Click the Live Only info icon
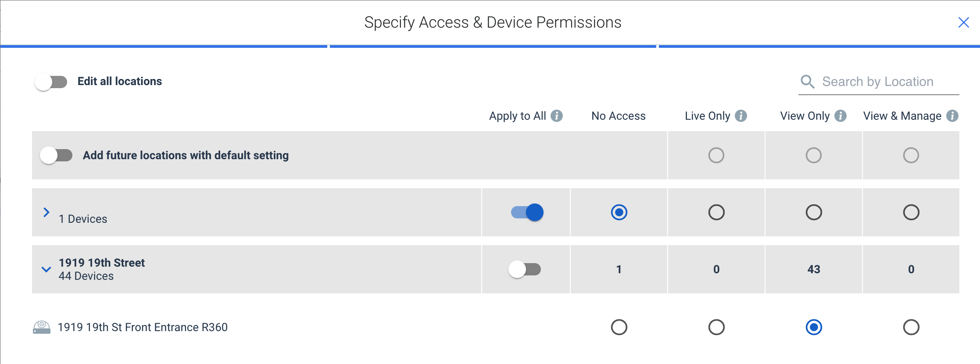 [741, 116]
